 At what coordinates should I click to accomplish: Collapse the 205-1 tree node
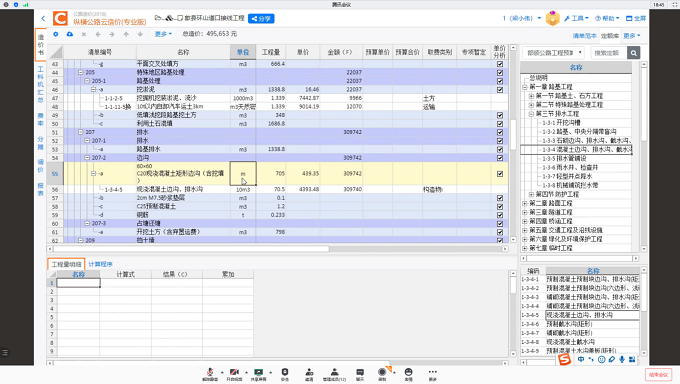click(87, 81)
